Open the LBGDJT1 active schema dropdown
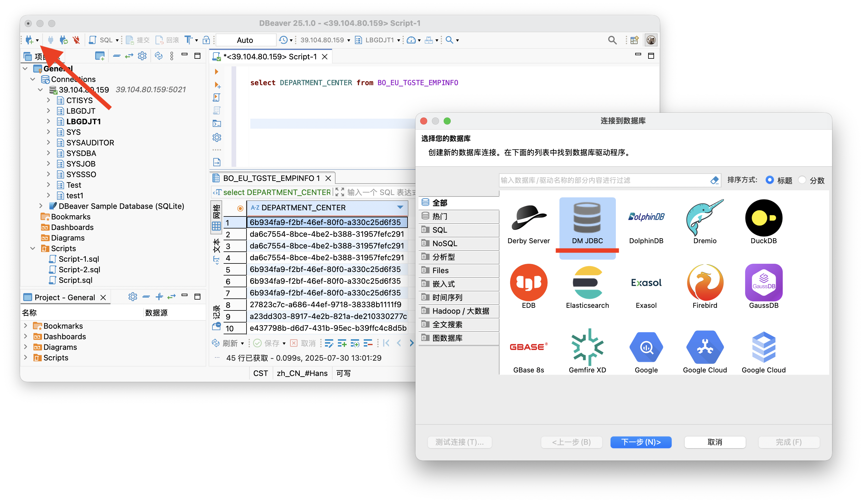This screenshot has height=504, width=865. 398,40
